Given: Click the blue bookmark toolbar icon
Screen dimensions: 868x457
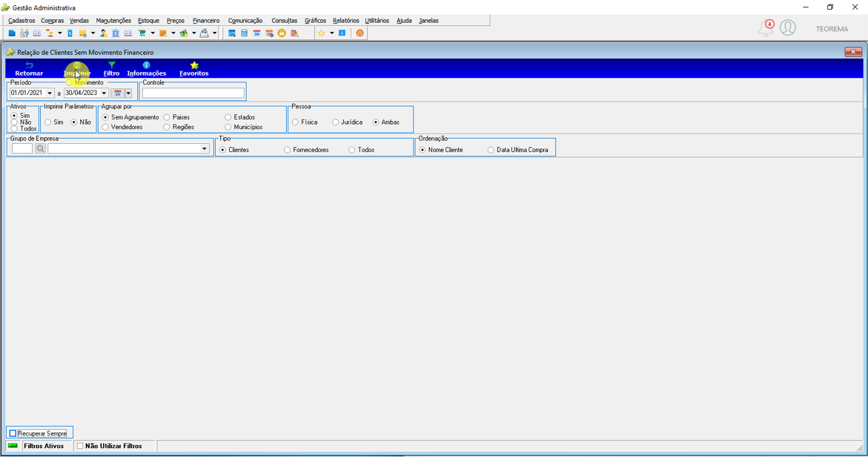Looking at the screenshot, I should point(342,33).
